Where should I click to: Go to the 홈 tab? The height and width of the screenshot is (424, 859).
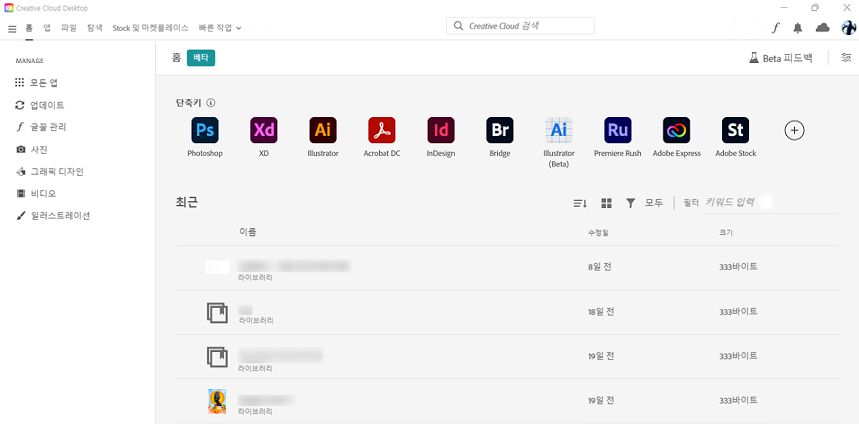pyautogui.click(x=29, y=28)
